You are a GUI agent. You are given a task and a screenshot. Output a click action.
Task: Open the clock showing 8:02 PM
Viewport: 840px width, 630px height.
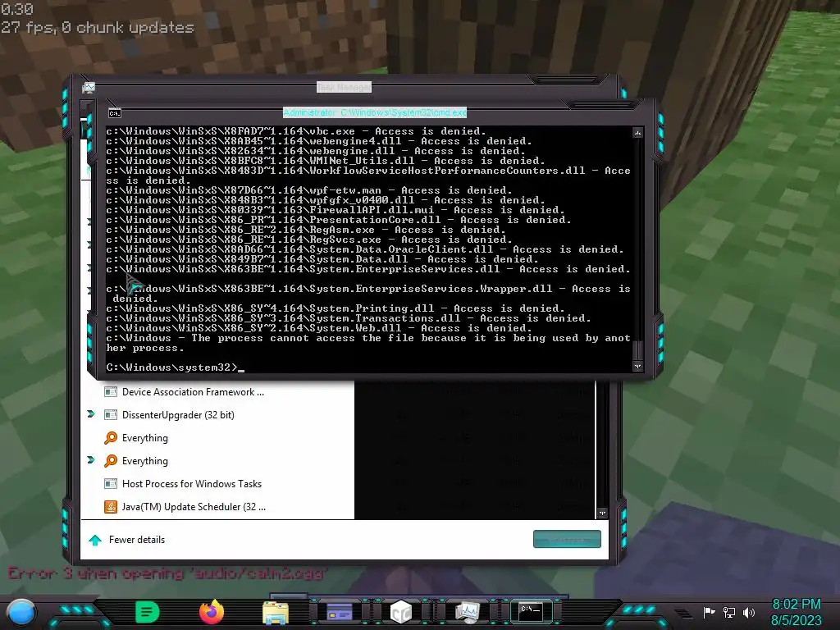796,612
